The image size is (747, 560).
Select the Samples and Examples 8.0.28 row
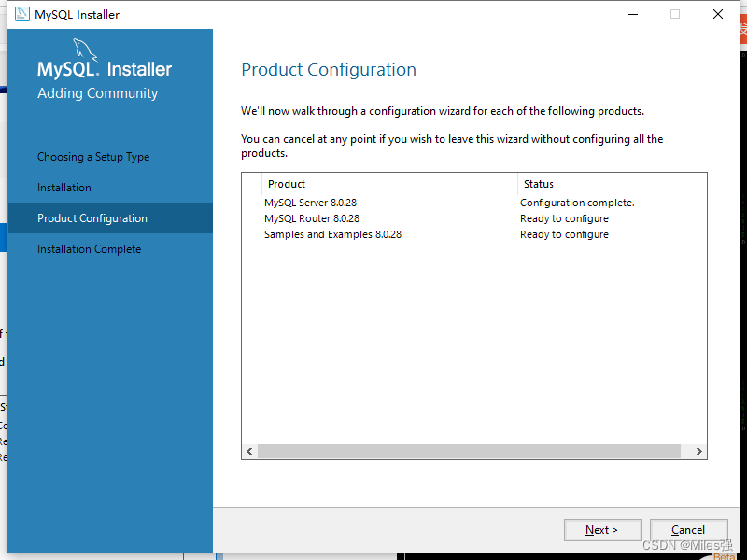coord(474,234)
